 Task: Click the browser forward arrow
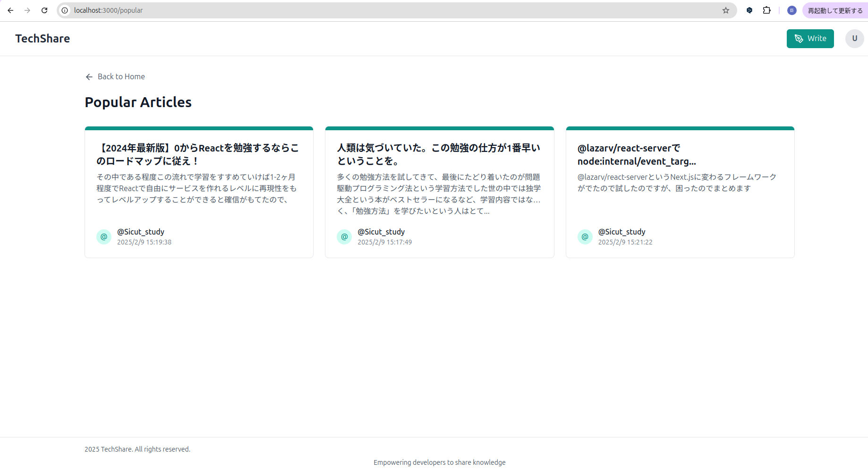point(27,10)
